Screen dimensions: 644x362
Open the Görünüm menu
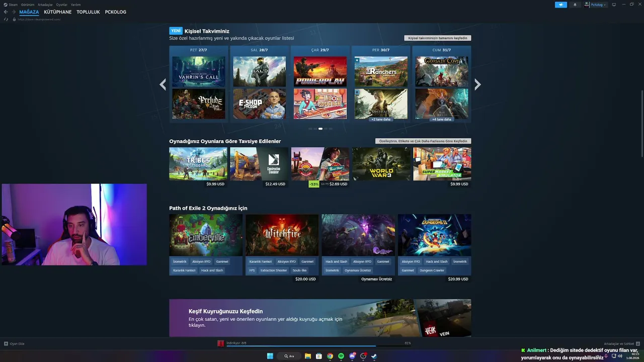tap(28, 5)
